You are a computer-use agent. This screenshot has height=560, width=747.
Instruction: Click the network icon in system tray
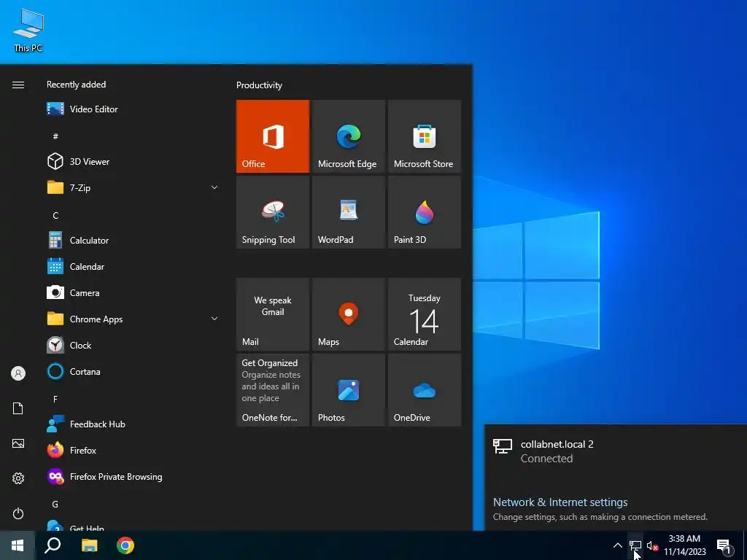coord(635,545)
